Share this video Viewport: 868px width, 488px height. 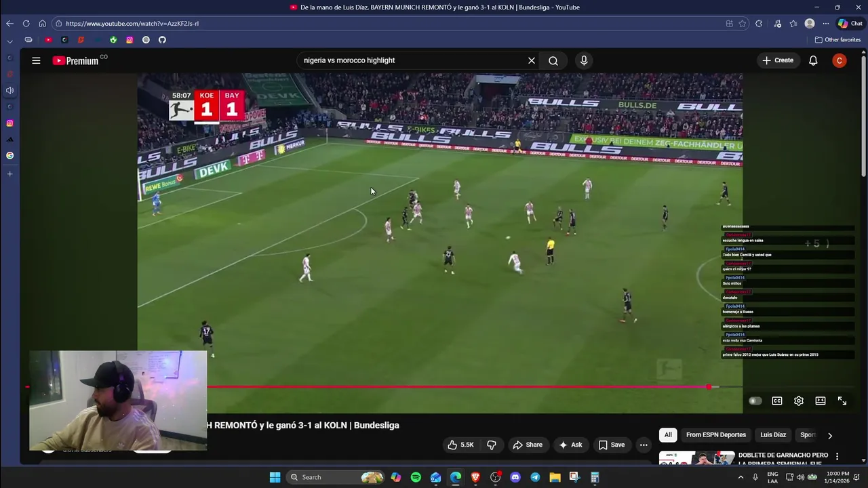tap(528, 445)
